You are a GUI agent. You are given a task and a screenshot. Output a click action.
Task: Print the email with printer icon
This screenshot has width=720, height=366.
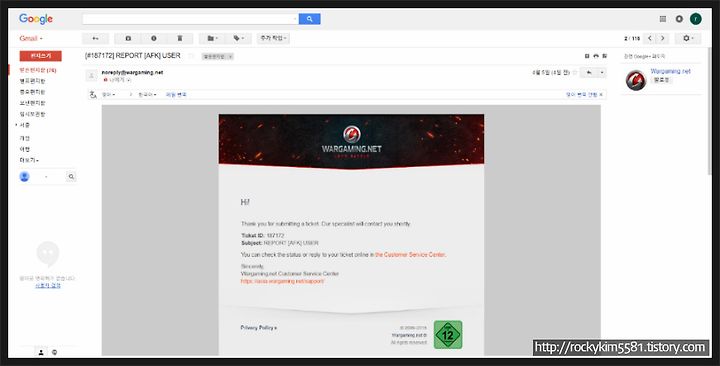pyautogui.click(x=596, y=56)
